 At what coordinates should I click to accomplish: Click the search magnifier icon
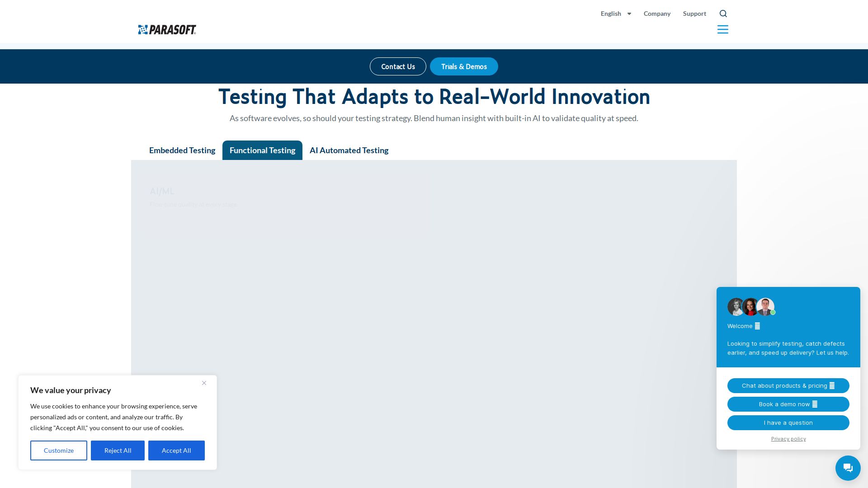click(x=723, y=14)
